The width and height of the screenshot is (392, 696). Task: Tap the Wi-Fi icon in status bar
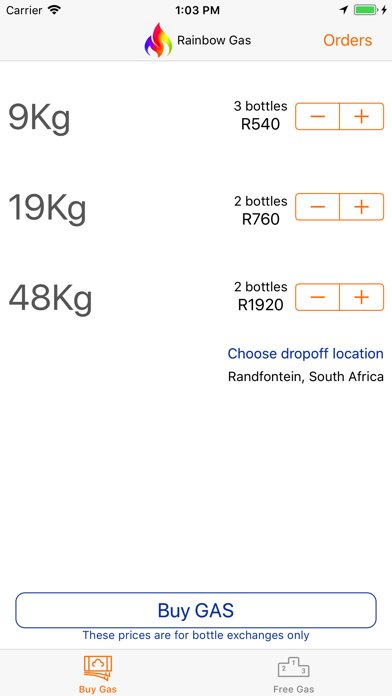pyautogui.click(x=55, y=10)
